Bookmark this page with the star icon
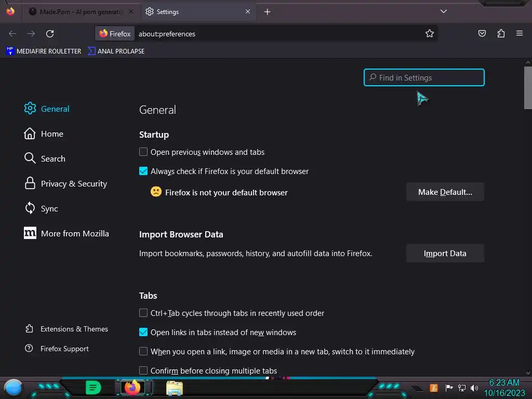Screen dimensions: 532x399 pos(430,34)
